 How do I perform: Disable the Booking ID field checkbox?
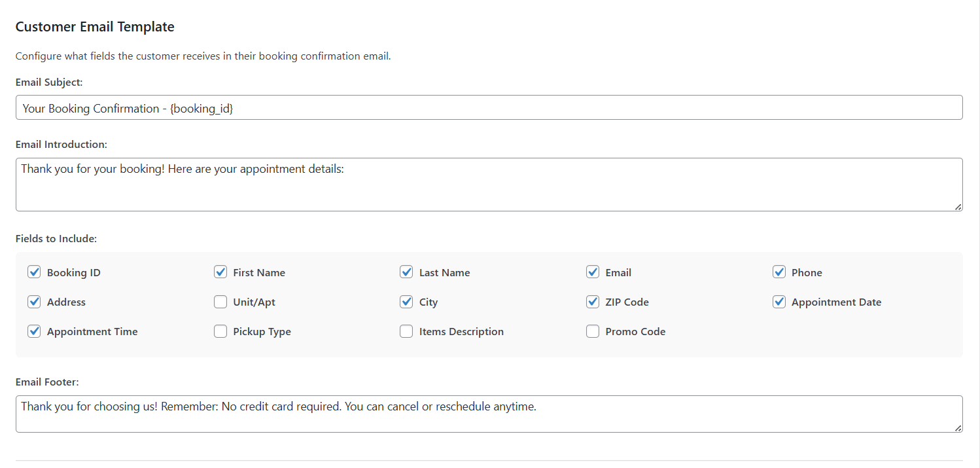point(34,272)
